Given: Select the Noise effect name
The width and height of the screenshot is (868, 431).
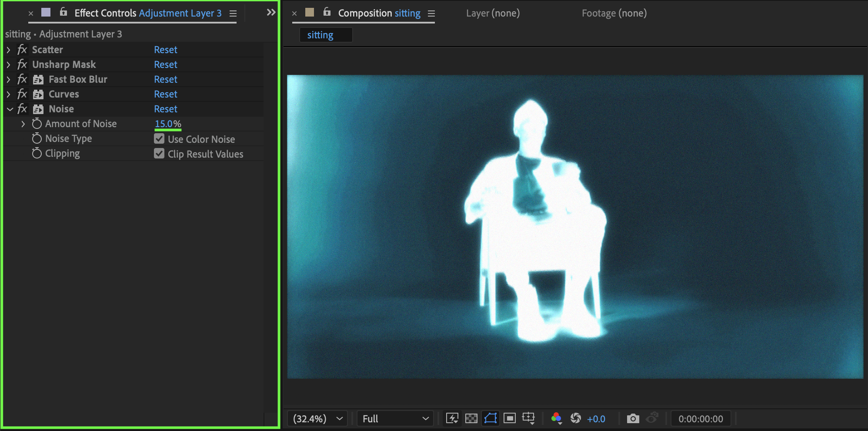Looking at the screenshot, I should click(61, 109).
